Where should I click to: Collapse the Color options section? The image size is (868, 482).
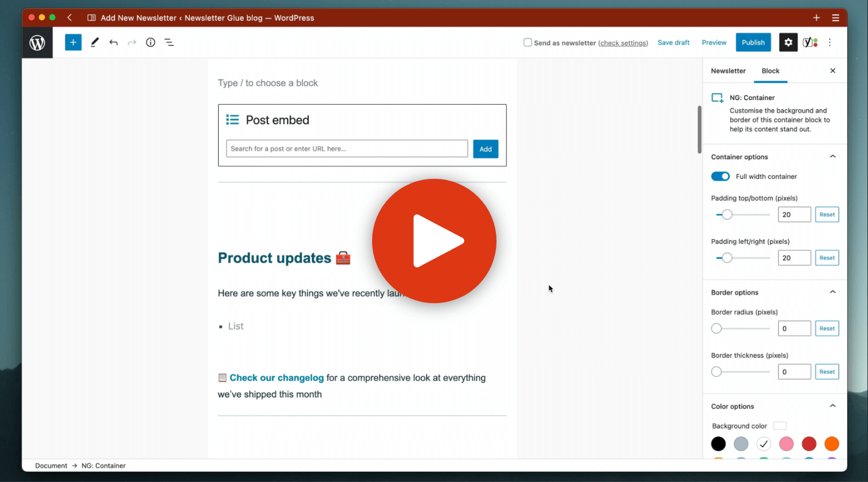[833, 406]
